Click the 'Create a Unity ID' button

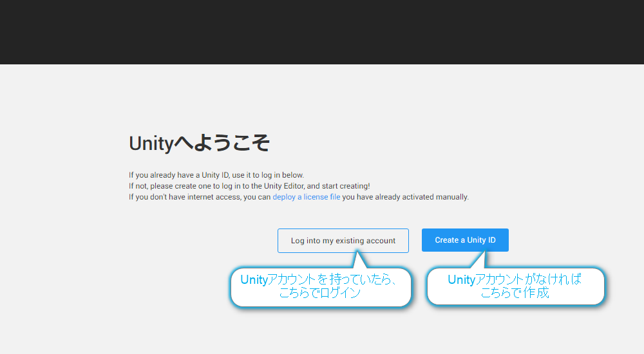click(x=465, y=240)
